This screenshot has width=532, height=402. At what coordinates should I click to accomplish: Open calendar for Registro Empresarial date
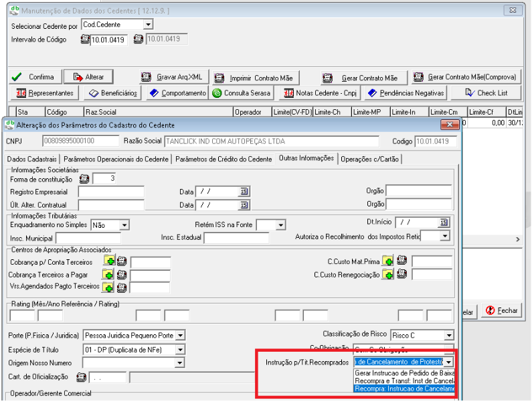pyautogui.click(x=244, y=192)
